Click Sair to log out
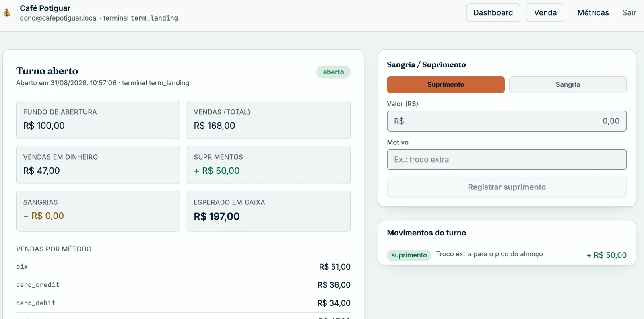Viewport: 644px width, 319px height. [x=629, y=13]
